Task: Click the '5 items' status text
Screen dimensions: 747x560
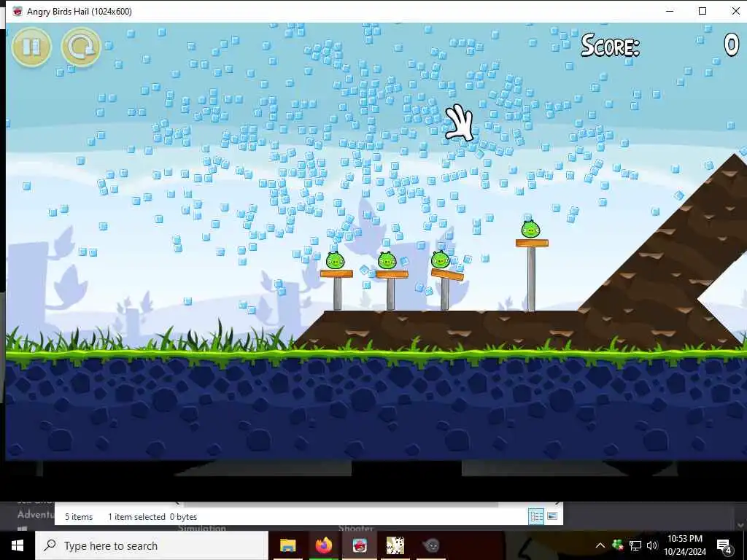Action: [x=79, y=517]
